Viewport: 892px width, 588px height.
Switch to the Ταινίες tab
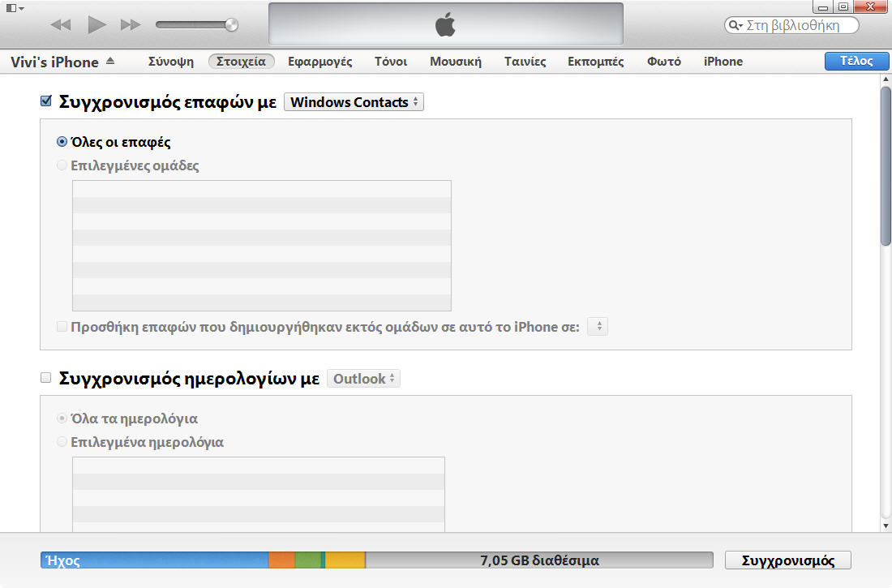point(525,62)
